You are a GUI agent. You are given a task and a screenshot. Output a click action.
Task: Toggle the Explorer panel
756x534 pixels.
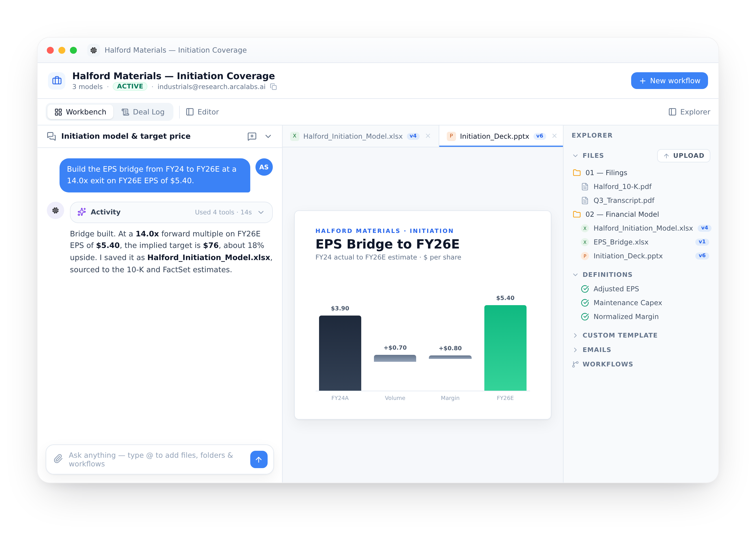[689, 112]
